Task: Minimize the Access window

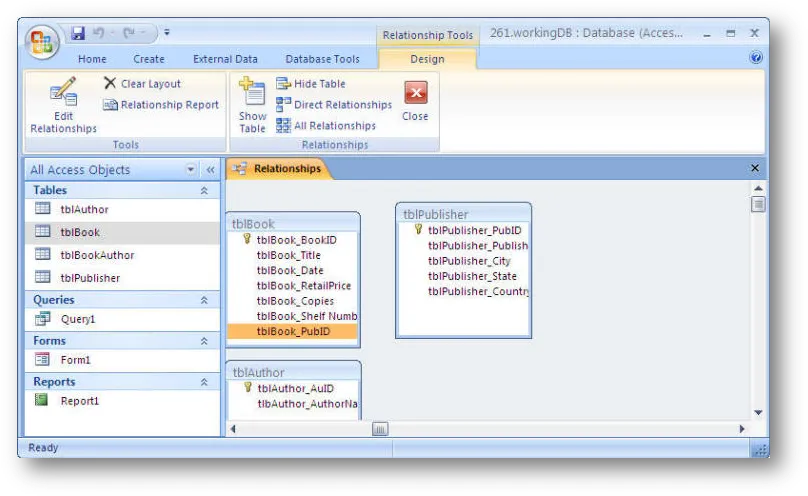Action: [707, 34]
